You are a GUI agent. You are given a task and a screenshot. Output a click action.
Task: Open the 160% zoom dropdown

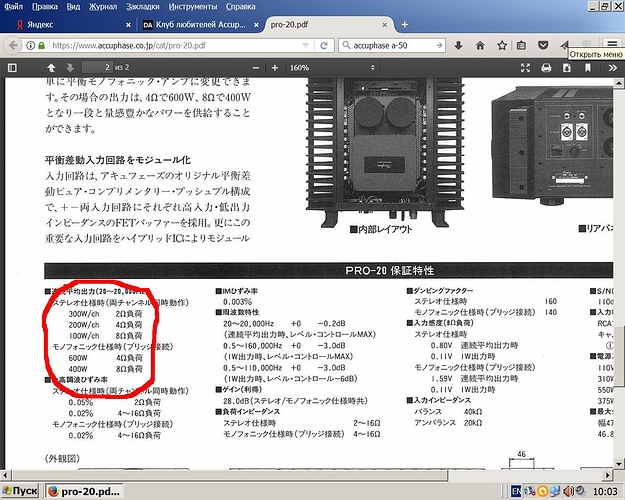click(332, 68)
